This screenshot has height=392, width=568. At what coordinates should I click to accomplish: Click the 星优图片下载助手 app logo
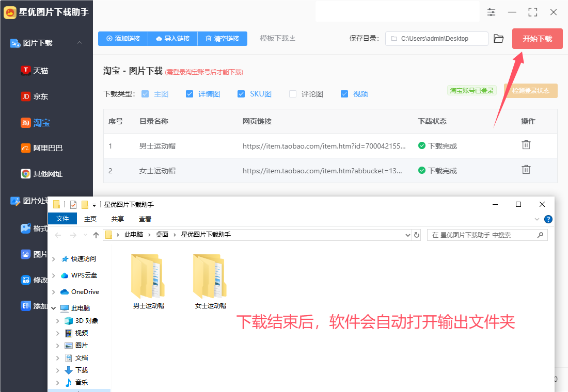tap(10, 12)
